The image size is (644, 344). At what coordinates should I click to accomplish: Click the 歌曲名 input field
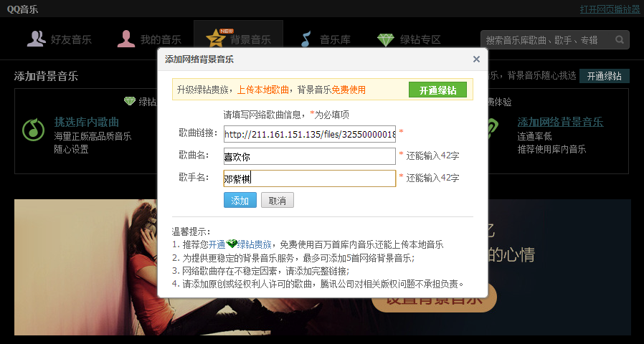coord(310,156)
